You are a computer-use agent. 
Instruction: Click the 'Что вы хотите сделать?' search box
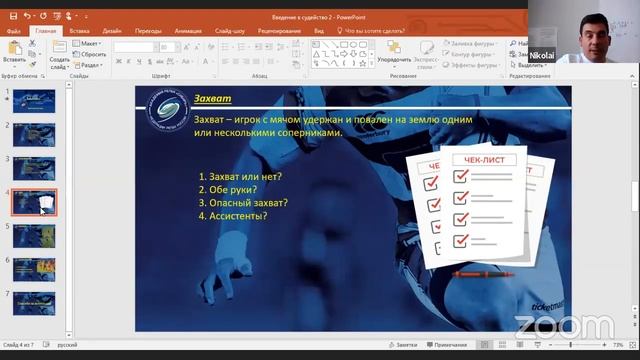[x=371, y=31]
